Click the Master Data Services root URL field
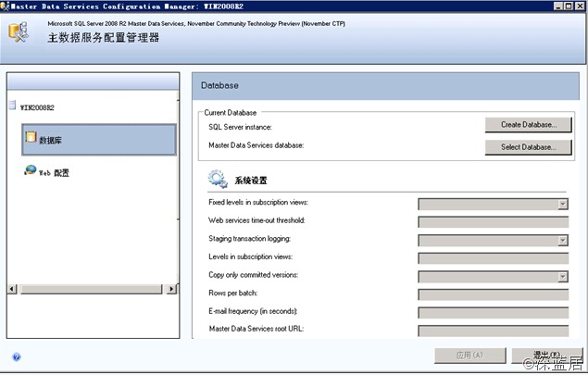 [x=494, y=331]
